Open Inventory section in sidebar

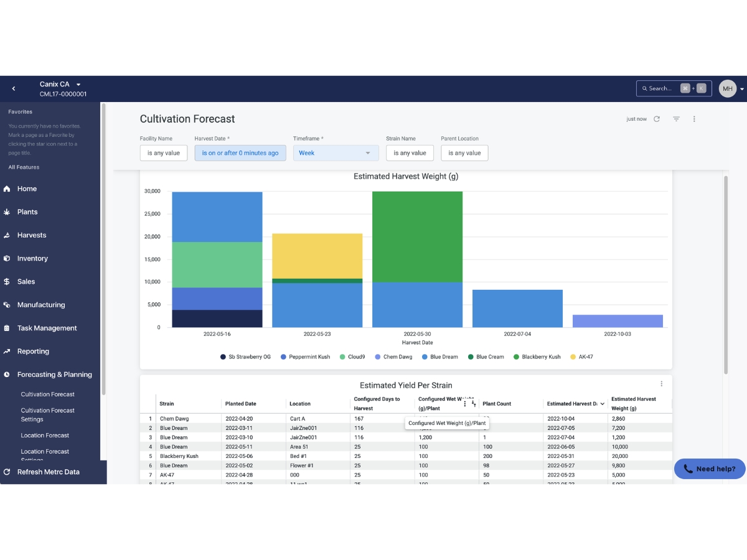click(32, 258)
